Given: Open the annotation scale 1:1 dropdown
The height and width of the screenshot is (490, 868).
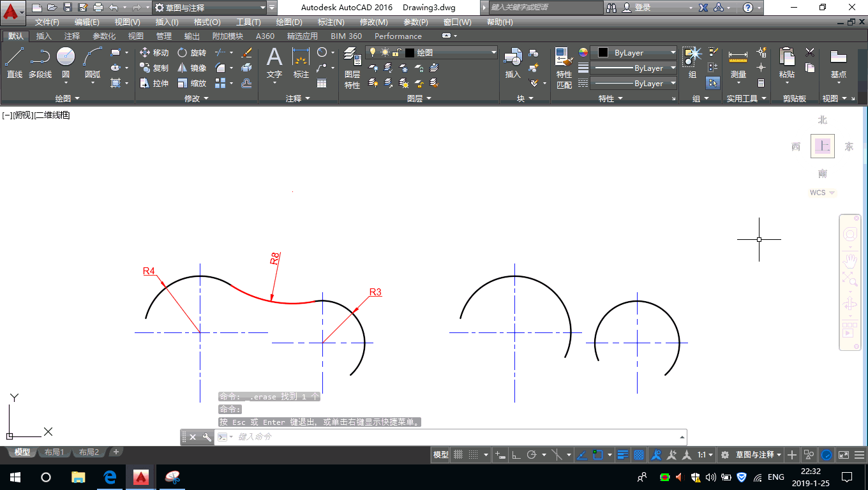Looking at the screenshot, I should [x=706, y=455].
